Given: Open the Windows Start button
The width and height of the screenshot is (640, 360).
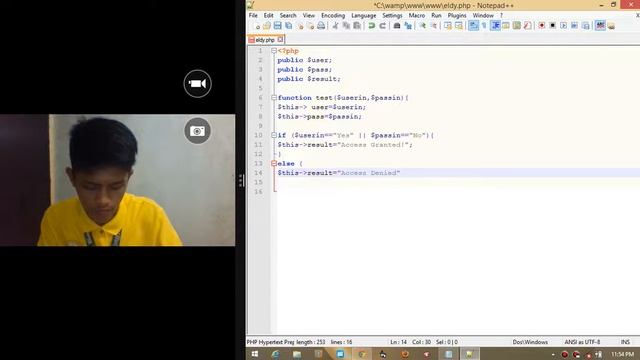Looking at the screenshot, I should point(255,354).
